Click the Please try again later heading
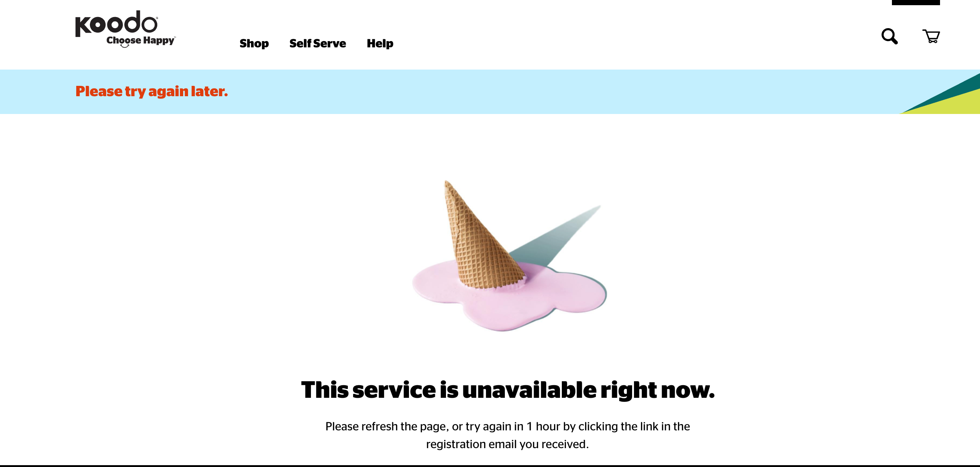980x467 pixels. click(x=151, y=91)
